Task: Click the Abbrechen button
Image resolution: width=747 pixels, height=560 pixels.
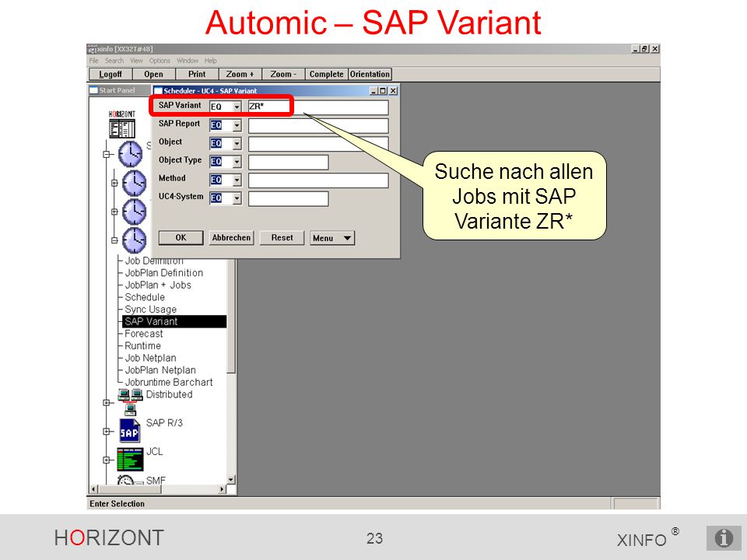Action: point(232,238)
